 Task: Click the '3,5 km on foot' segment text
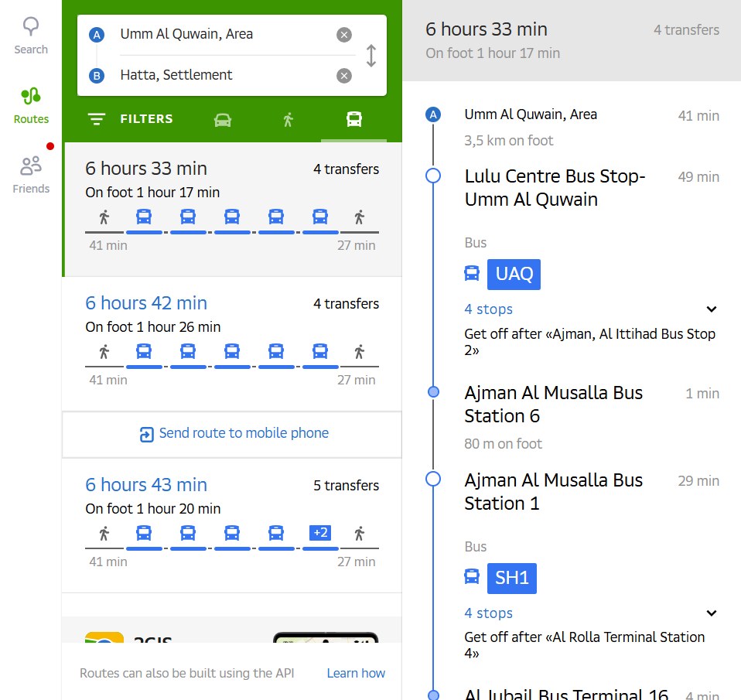508,140
